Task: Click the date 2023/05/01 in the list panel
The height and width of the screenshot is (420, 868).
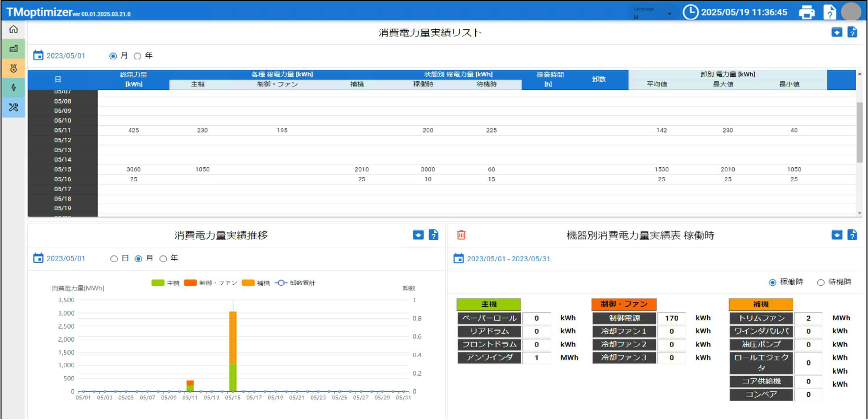Action: [x=65, y=56]
